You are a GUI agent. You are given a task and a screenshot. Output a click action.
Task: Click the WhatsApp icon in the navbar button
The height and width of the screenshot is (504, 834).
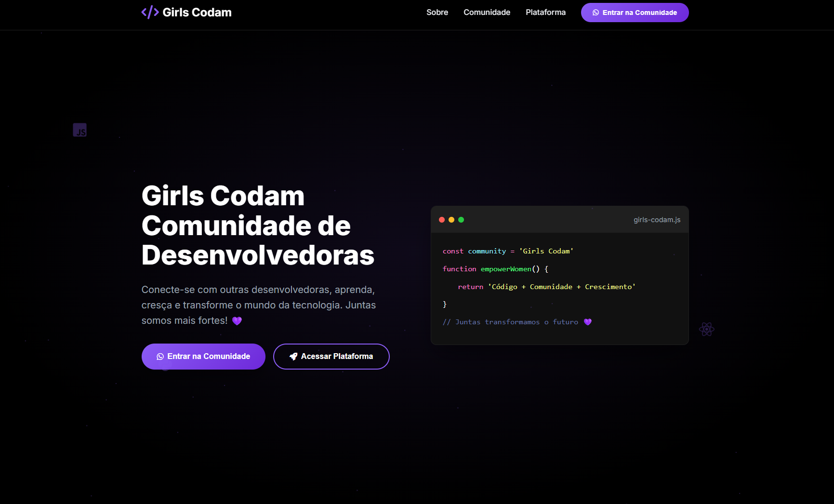(x=596, y=13)
